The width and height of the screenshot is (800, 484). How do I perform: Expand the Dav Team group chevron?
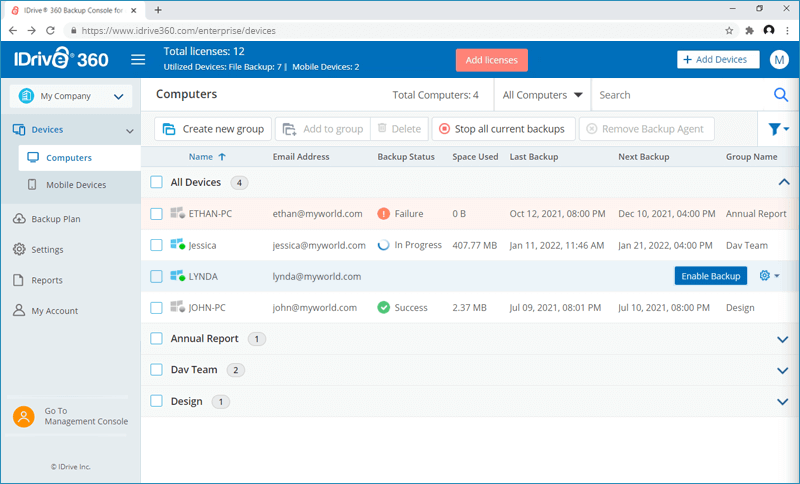(783, 371)
